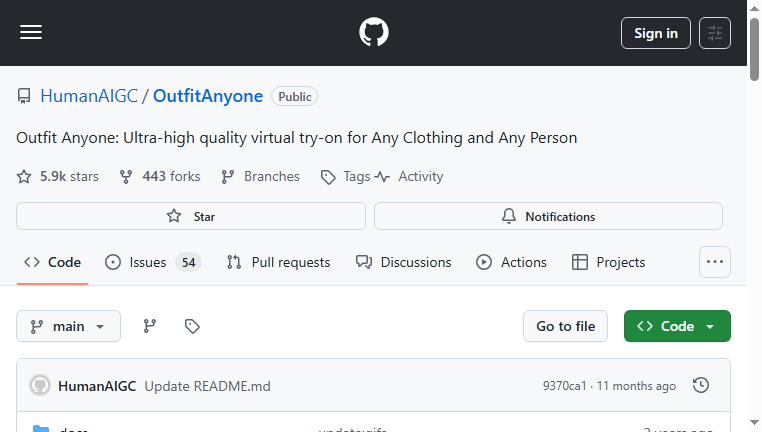Open HumanAIGC commit author name

click(x=97, y=386)
